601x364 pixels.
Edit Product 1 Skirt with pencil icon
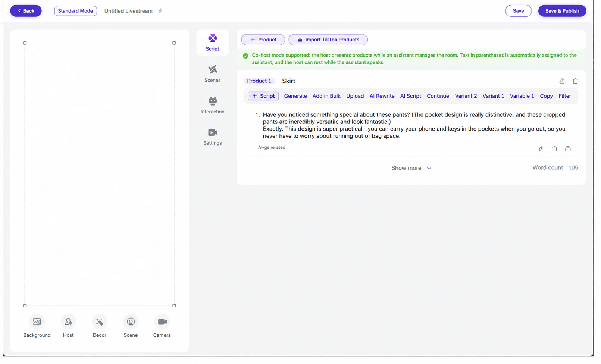click(x=561, y=81)
